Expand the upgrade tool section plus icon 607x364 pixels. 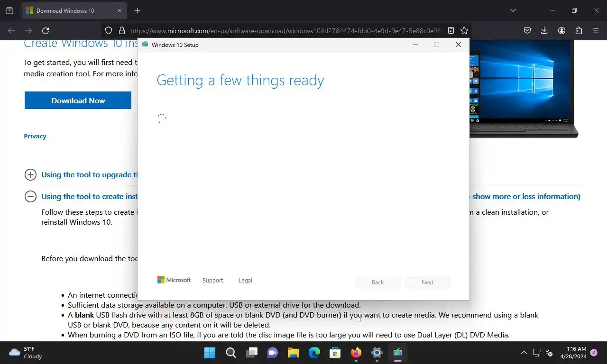(30, 174)
